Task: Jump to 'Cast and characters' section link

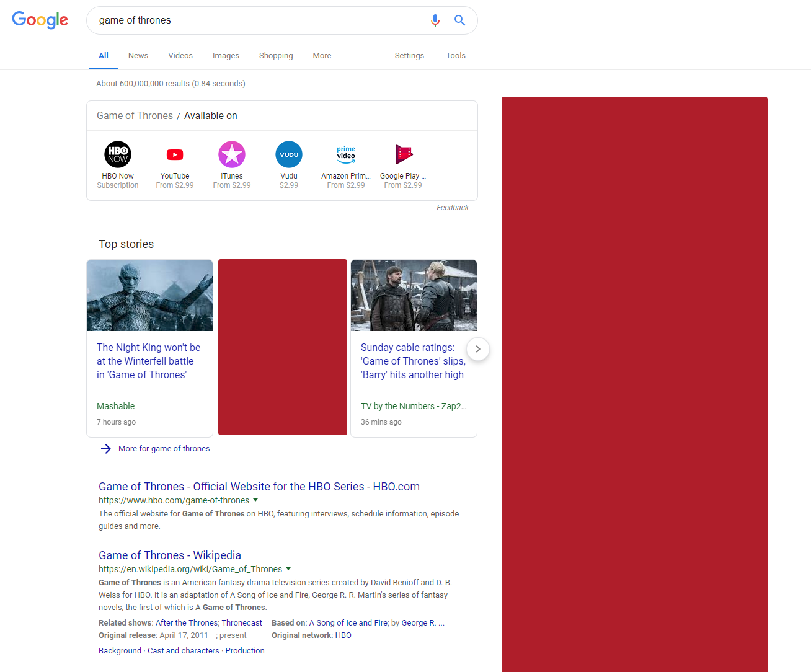Action: (x=184, y=651)
